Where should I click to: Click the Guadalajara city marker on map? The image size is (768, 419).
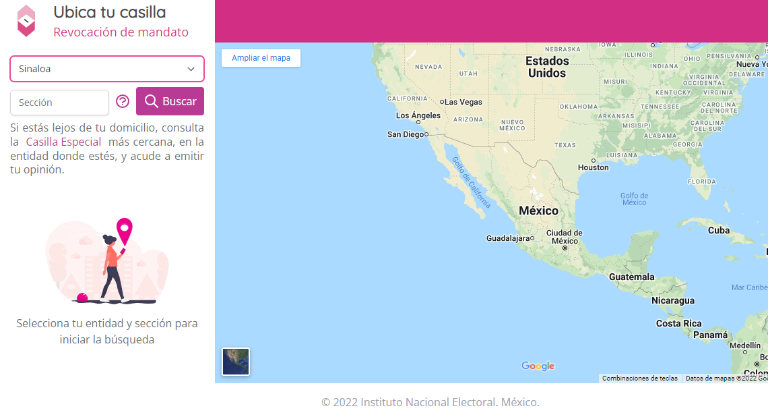pyautogui.click(x=533, y=239)
